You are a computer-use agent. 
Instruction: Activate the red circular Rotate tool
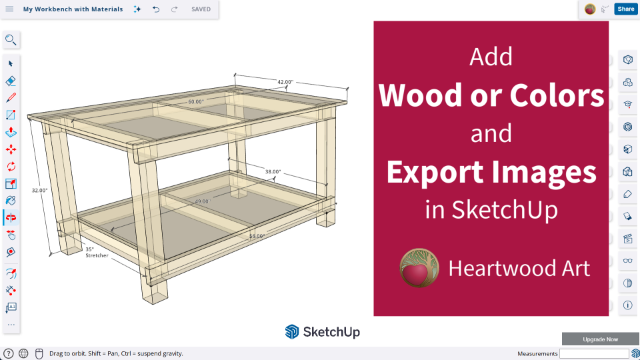click(11, 167)
